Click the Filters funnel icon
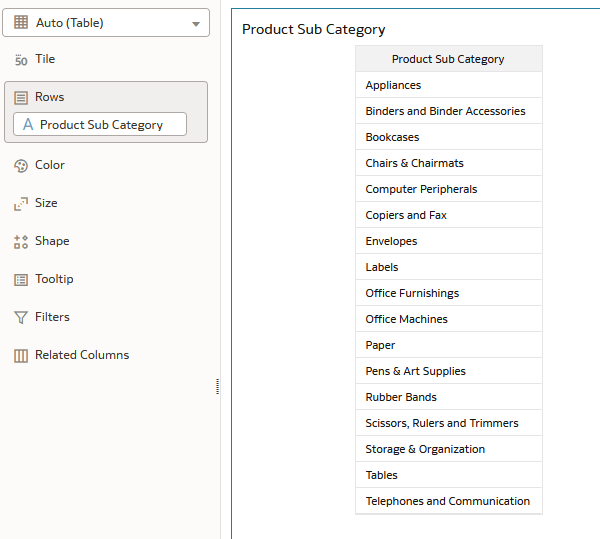The height and width of the screenshot is (539, 600). click(x=21, y=318)
